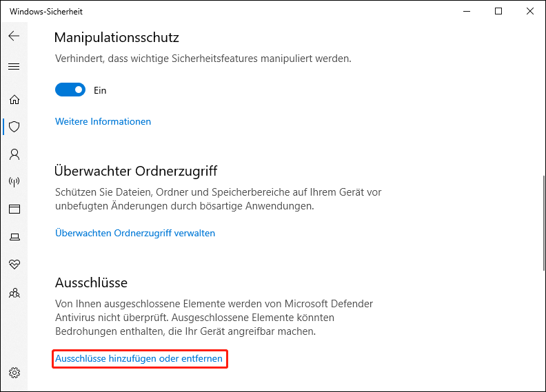
Task: Open device performance heart icon
Action: [x=14, y=265]
